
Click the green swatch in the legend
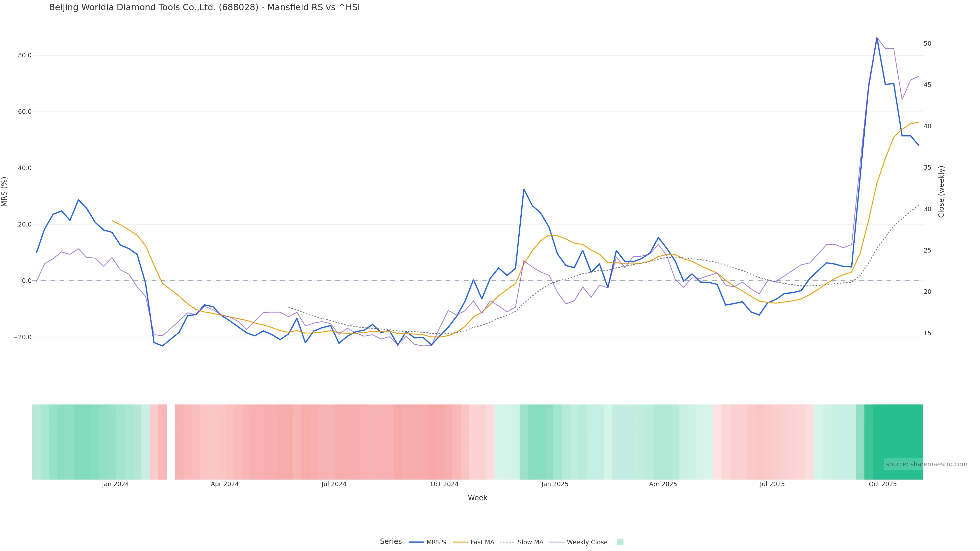coord(620,542)
